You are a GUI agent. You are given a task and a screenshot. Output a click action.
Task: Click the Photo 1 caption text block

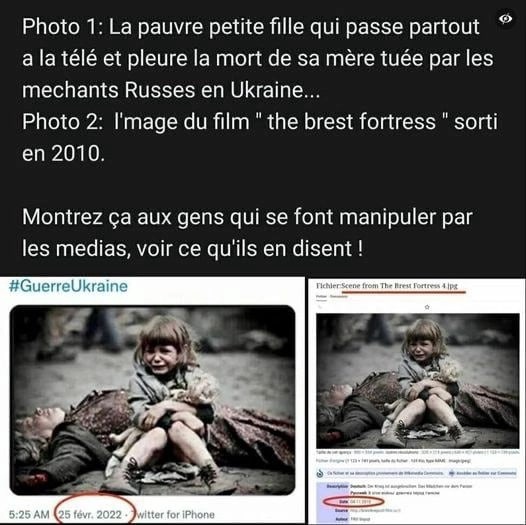pos(258,58)
